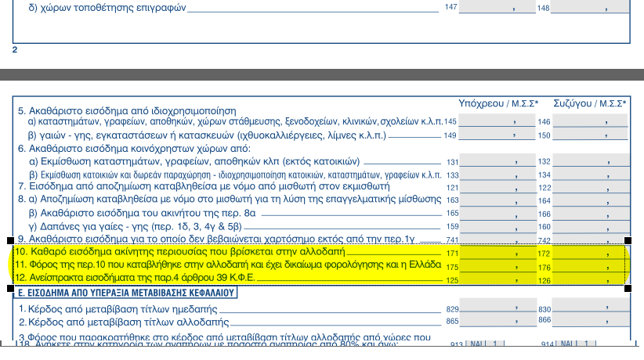Click the code 160 expenses field

pyautogui.click(x=591, y=226)
